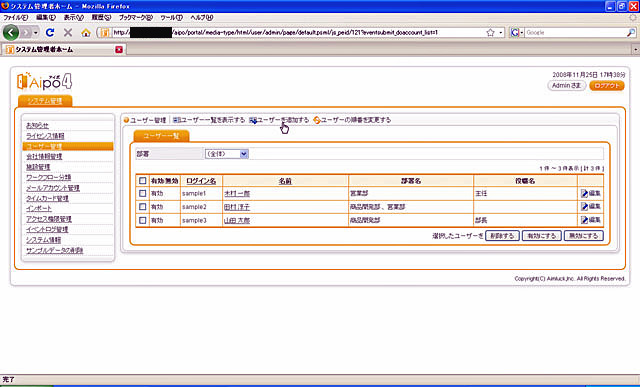Image resolution: width=640 pixels, height=387 pixels.
Task: Click the orange bullet beside ユーザー管理
Action: [126, 120]
